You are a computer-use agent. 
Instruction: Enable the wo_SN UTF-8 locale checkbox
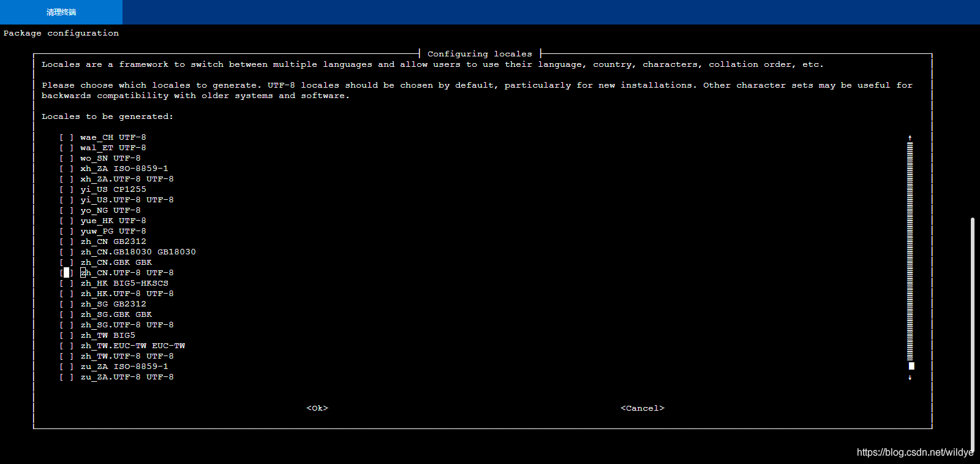click(66, 158)
